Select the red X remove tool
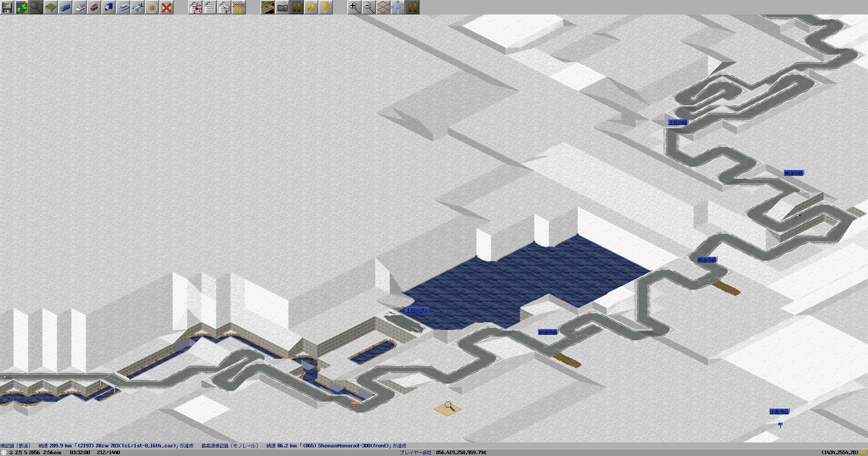 point(166,7)
